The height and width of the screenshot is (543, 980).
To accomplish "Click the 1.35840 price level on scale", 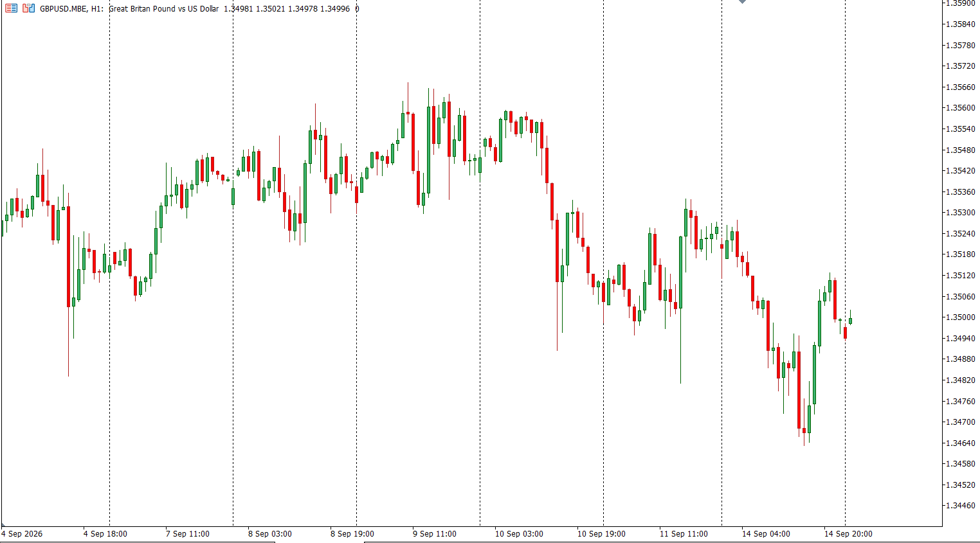I will (x=960, y=24).
